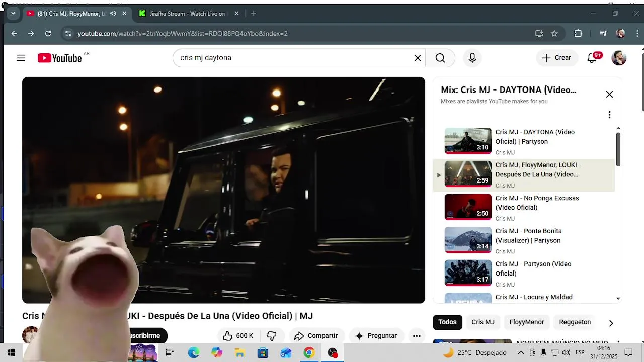Start voice search with the microphone

click(x=472, y=58)
